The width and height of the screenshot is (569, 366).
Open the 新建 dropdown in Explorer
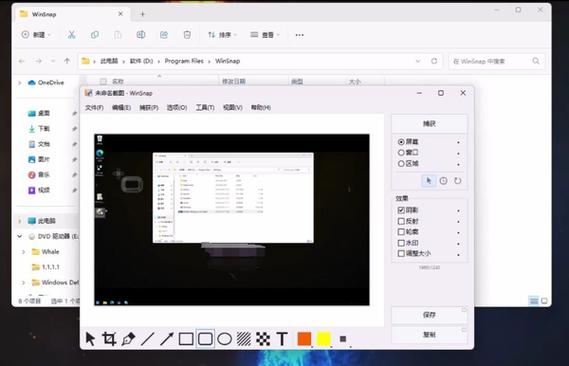coord(36,35)
